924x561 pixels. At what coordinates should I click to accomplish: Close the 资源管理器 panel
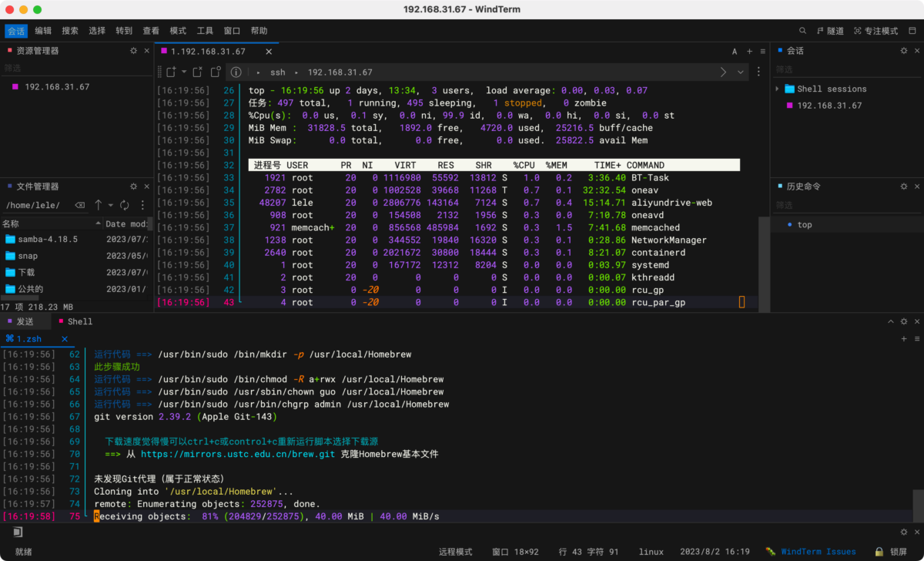(x=146, y=51)
